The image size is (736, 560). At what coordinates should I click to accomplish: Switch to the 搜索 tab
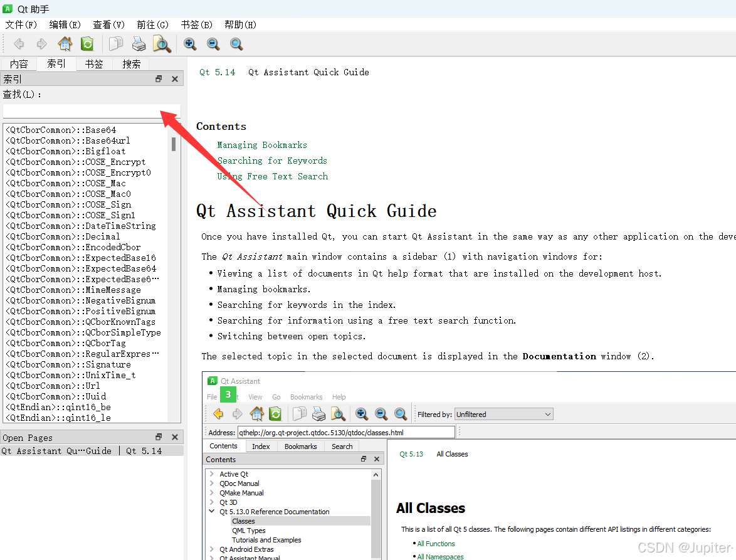tap(131, 64)
